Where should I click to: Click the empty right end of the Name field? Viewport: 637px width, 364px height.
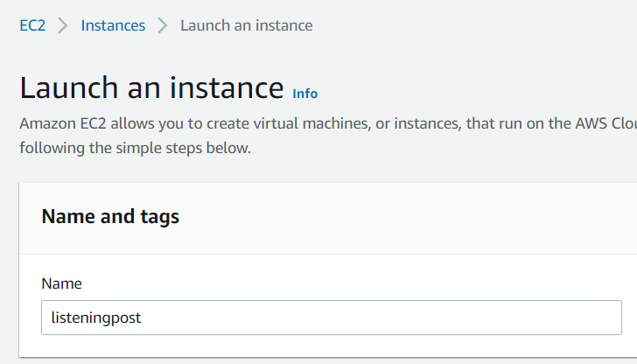(569, 318)
